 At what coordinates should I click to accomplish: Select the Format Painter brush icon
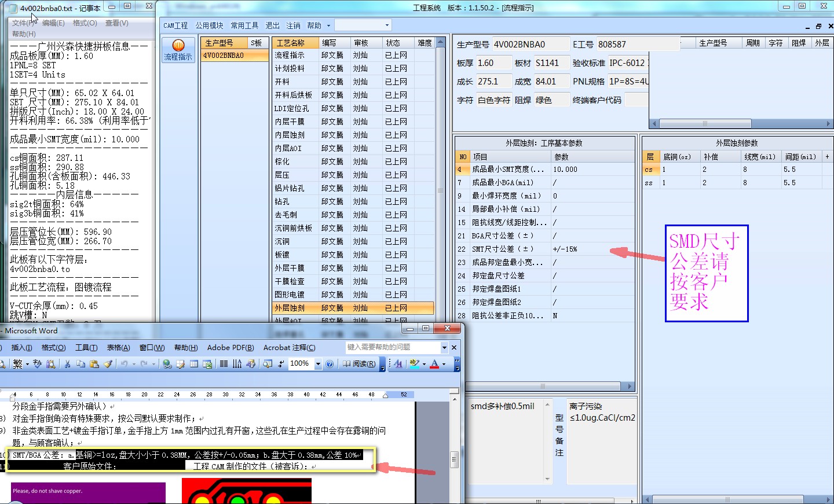point(108,364)
